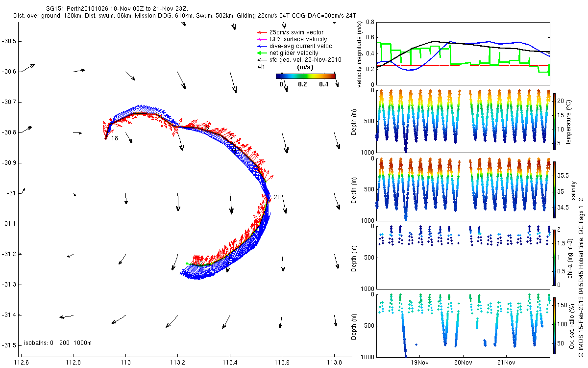This screenshot has height=368, width=588.
Task: Select the 'net glider velocity' legend label
Action: (x=294, y=53)
